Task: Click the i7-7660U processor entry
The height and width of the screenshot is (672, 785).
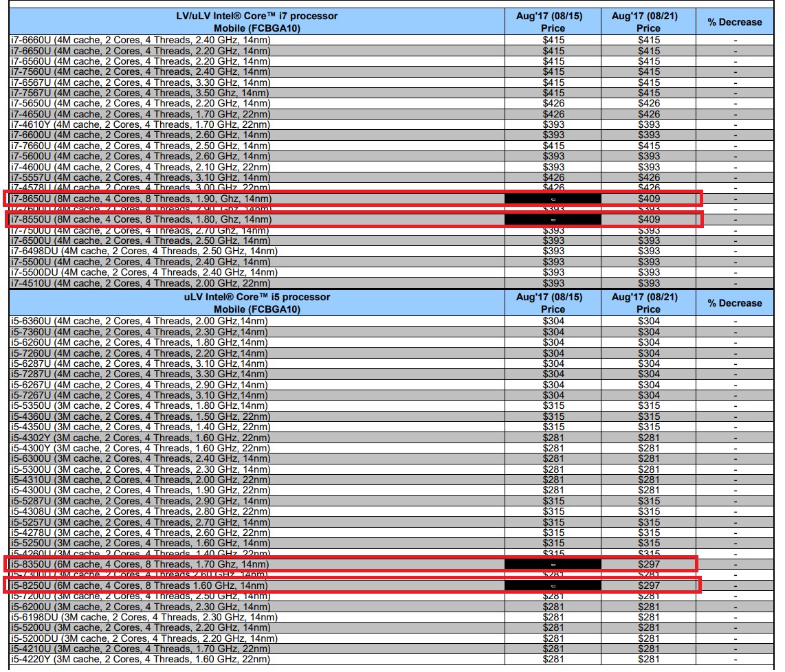Action: [x=141, y=146]
